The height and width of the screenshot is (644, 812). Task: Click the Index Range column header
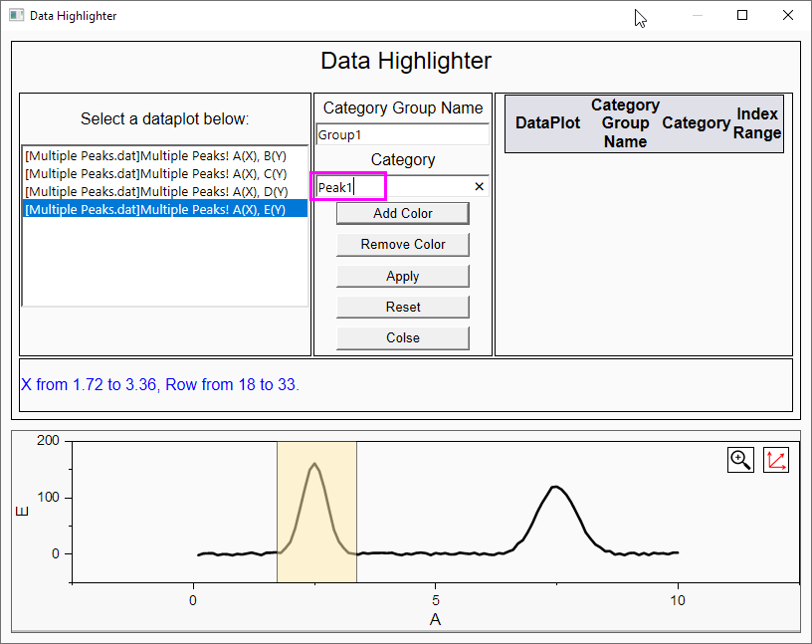[757, 123]
